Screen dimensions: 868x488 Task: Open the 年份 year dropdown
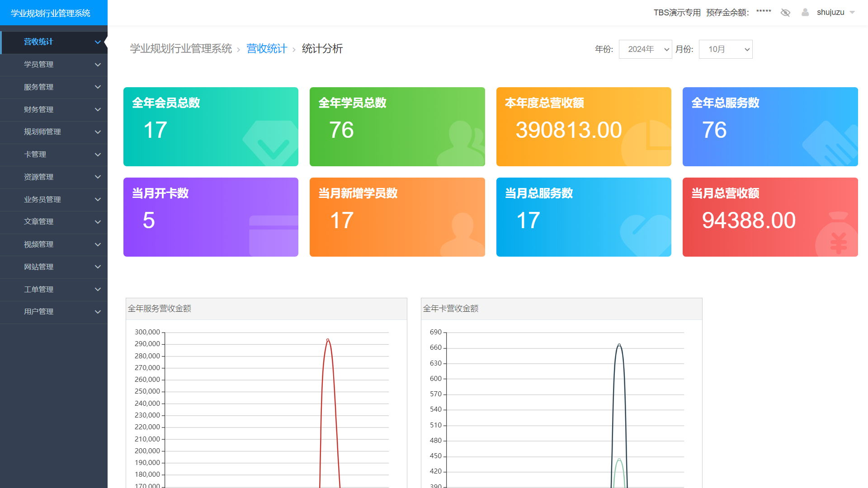coord(645,49)
